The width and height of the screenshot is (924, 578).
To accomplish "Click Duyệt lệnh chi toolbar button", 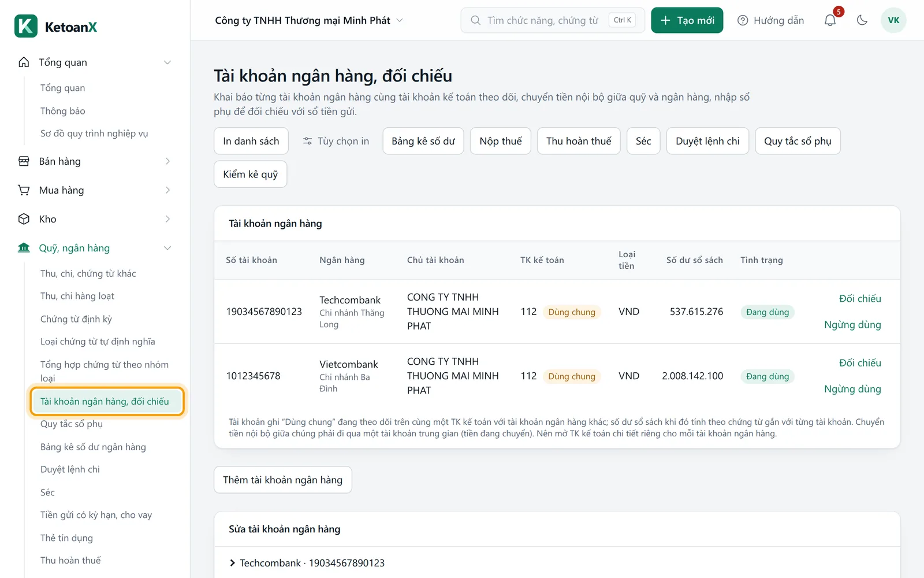I will point(707,141).
